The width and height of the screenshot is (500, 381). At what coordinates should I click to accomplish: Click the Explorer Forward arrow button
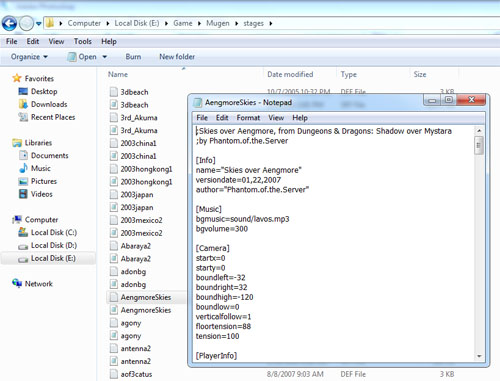click(x=26, y=23)
